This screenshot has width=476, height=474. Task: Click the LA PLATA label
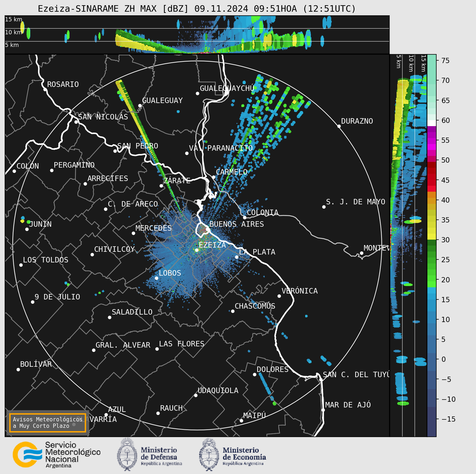click(x=257, y=252)
